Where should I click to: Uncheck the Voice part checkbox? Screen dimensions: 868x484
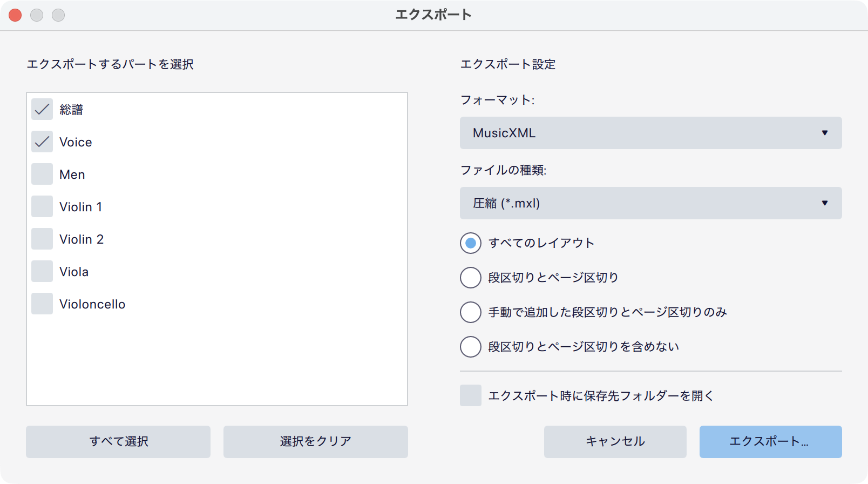point(42,142)
